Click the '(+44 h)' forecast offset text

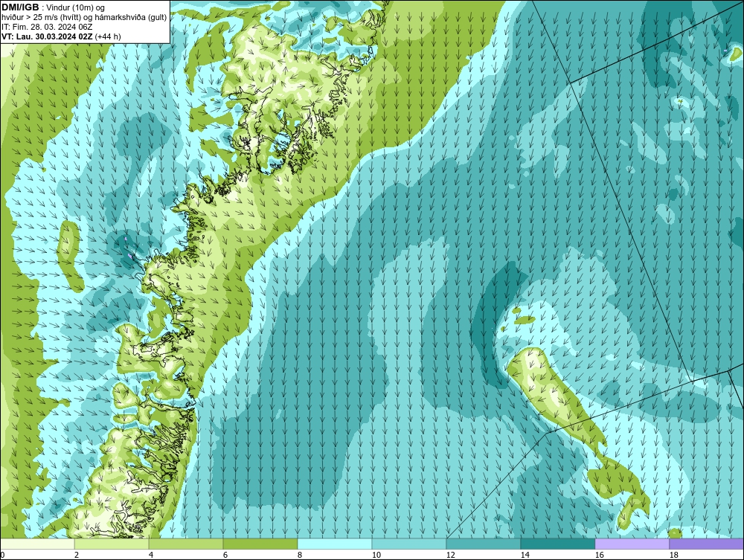pyautogui.click(x=108, y=36)
